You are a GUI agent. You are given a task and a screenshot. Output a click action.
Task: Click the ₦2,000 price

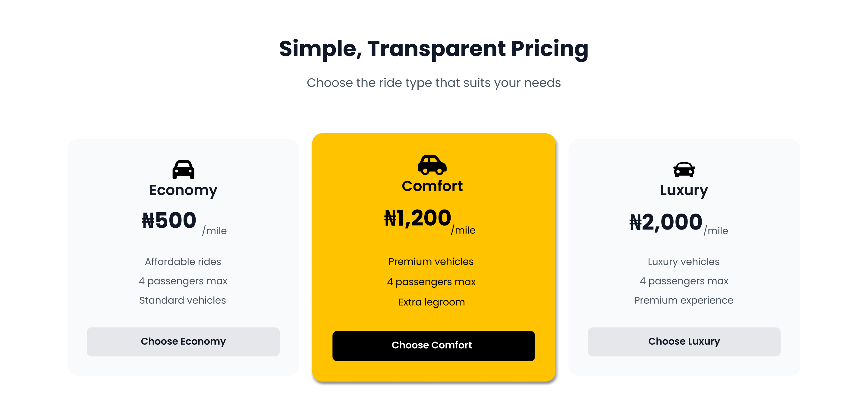tap(665, 222)
